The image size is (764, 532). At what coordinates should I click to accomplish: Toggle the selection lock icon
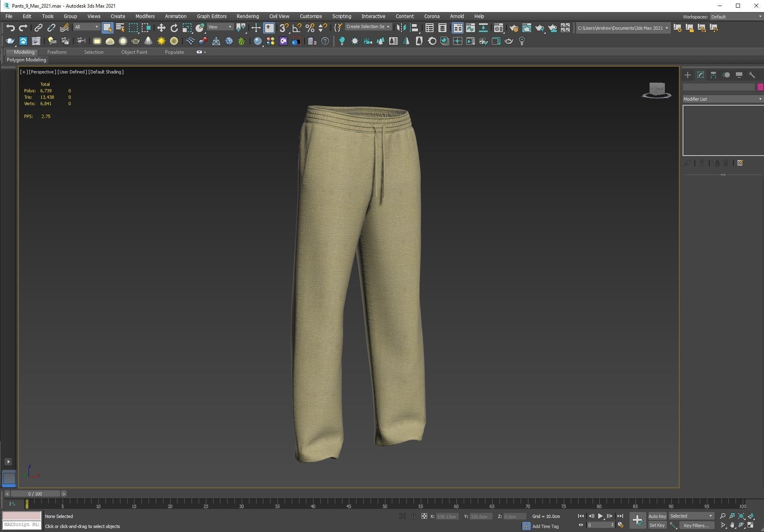pyautogui.click(x=414, y=516)
